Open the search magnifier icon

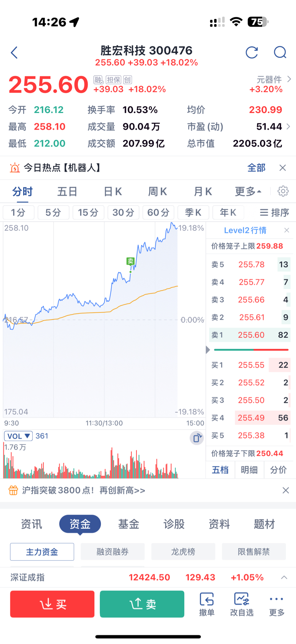click(x=280, y=52)
